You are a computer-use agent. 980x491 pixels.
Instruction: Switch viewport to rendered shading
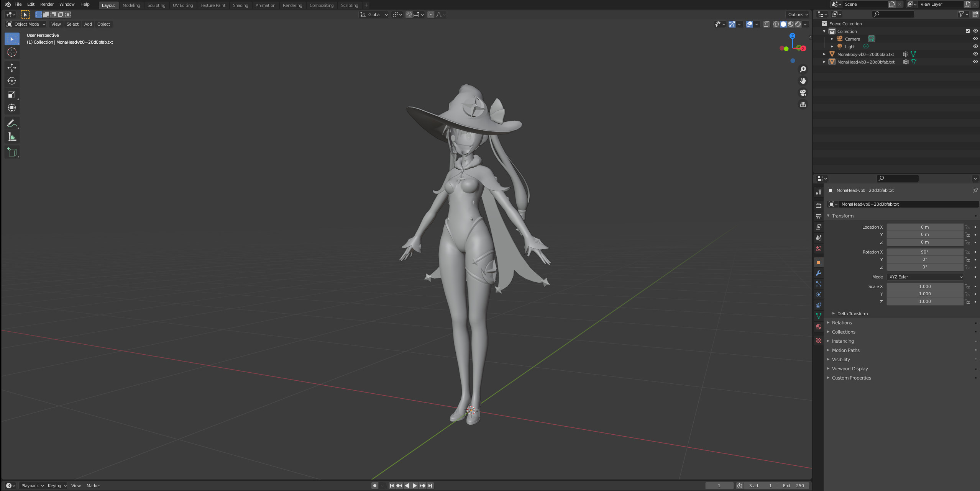[798, 24]
